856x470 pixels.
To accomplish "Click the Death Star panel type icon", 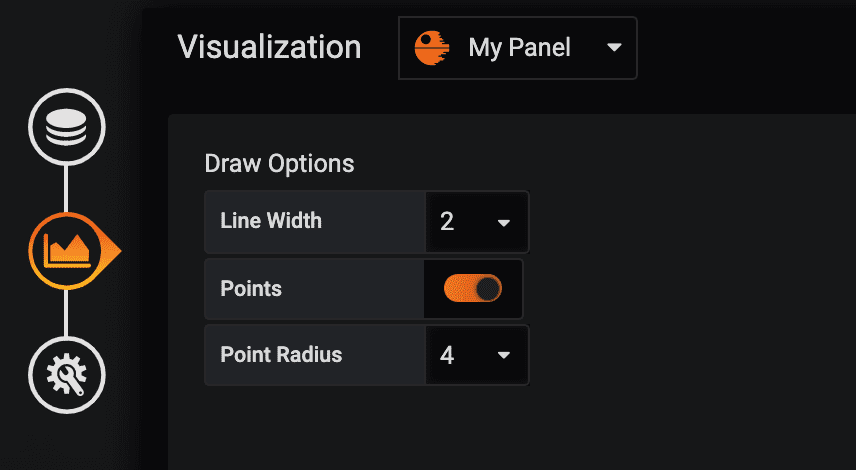I will (432, 48).
